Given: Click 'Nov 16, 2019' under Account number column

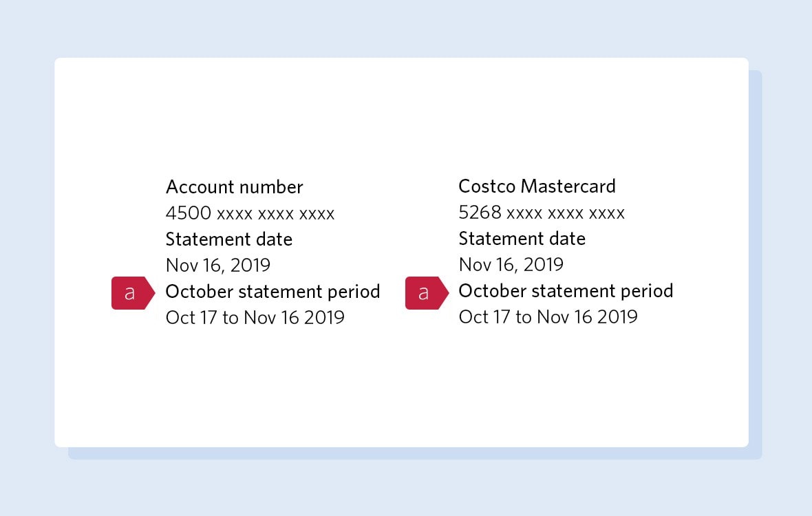Looking at the screenshot, I should pos(218,265).
